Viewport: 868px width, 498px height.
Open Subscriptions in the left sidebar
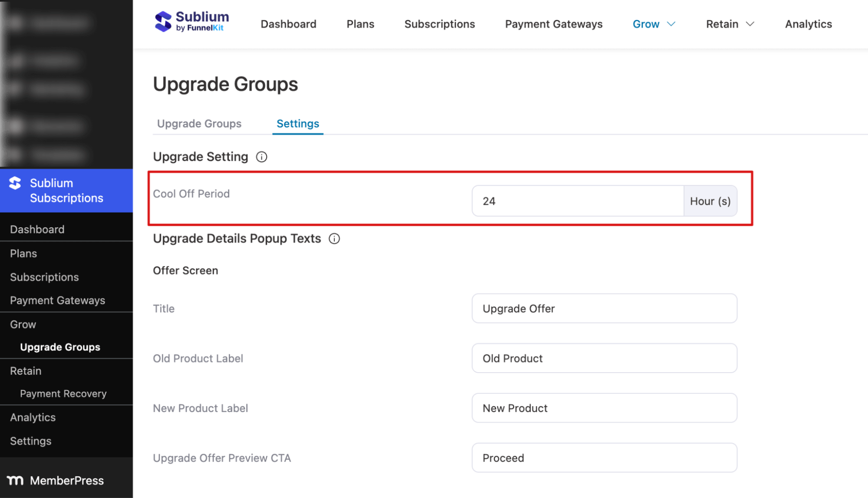tap(44, 277)
